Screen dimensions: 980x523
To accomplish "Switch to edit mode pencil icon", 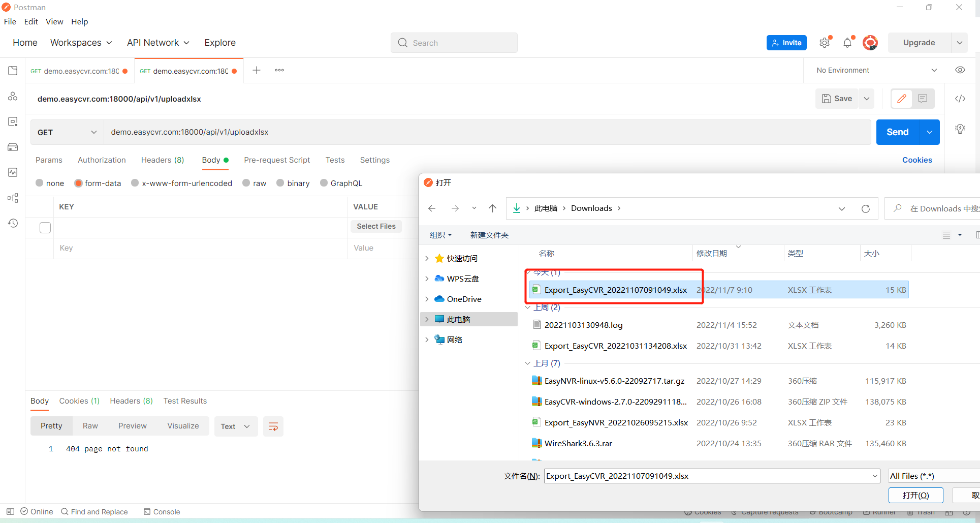I will coord(902,99).
